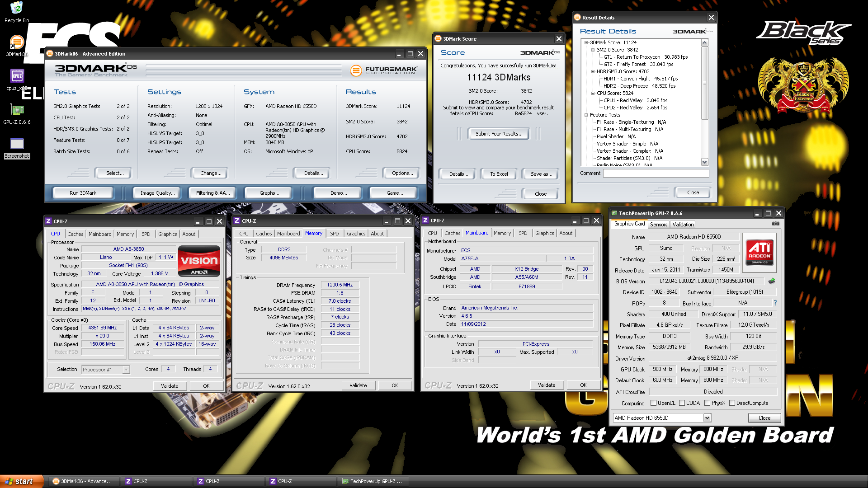Open Graphics tab in the CPU-Z Mainboard window
The height and width of the screenshot is (488, 868).
[544, 233]
